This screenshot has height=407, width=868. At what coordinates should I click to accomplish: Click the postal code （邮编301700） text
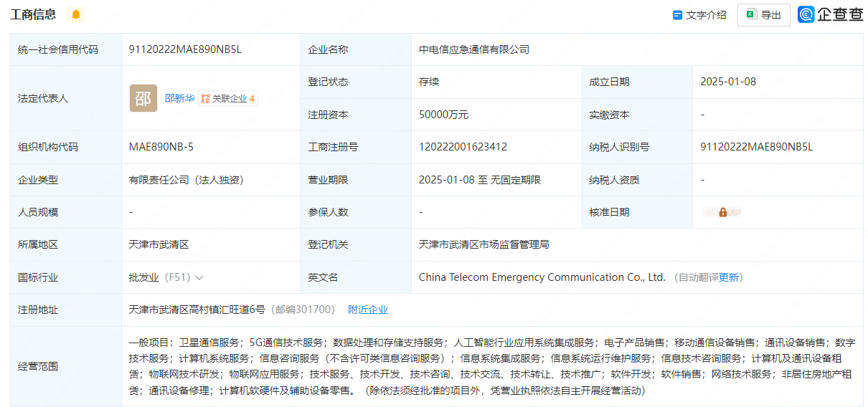(x=303, y=310)
